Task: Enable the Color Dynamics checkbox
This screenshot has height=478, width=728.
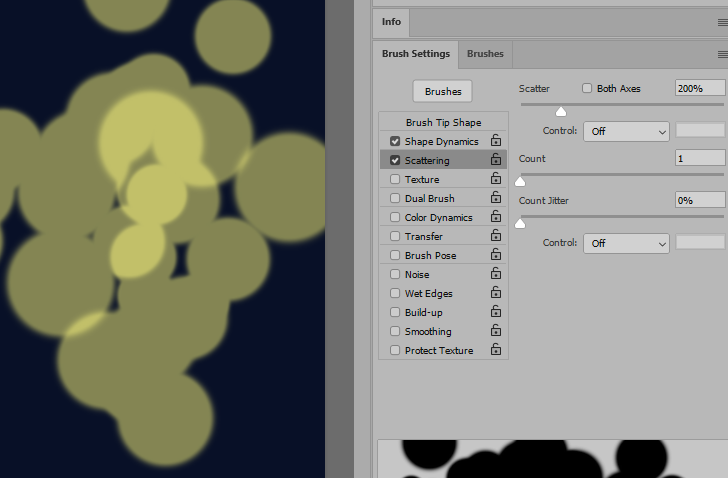Action: [x=395, y=217]
